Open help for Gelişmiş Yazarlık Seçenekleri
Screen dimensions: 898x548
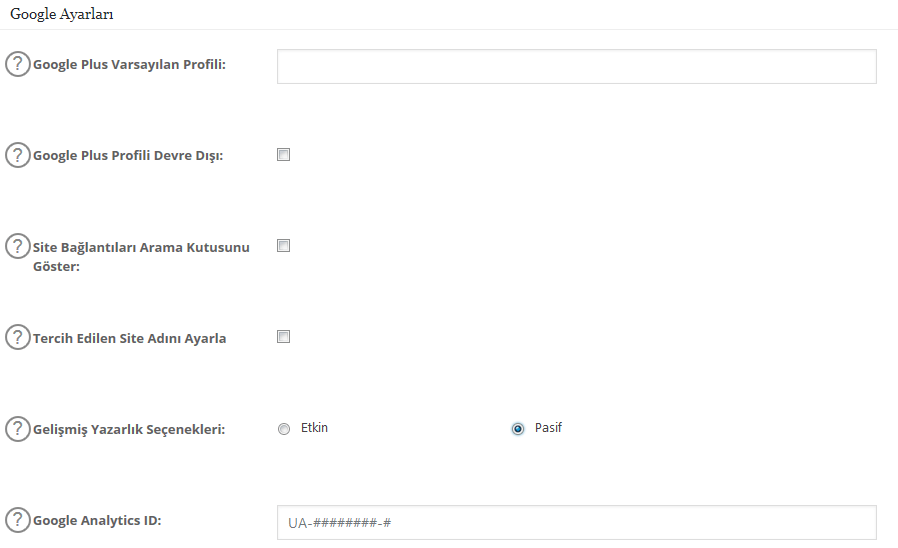18,428
